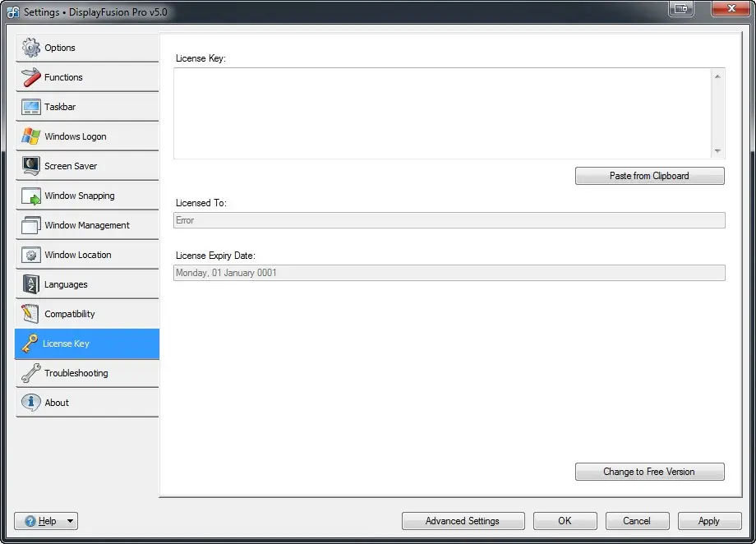Screen dimensions: 756x544
Task: Click the Licensed To field showing Error
Action: tap(449, 220)
